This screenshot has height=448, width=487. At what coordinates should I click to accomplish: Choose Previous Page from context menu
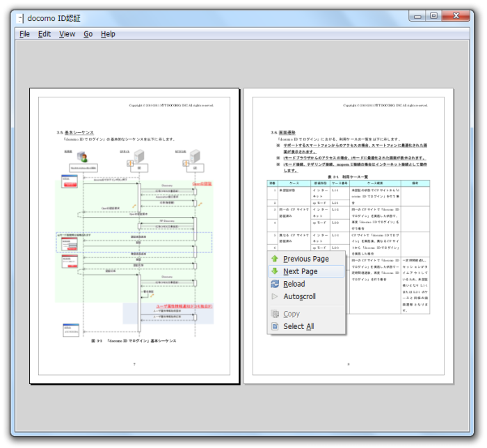pos(306,259)
